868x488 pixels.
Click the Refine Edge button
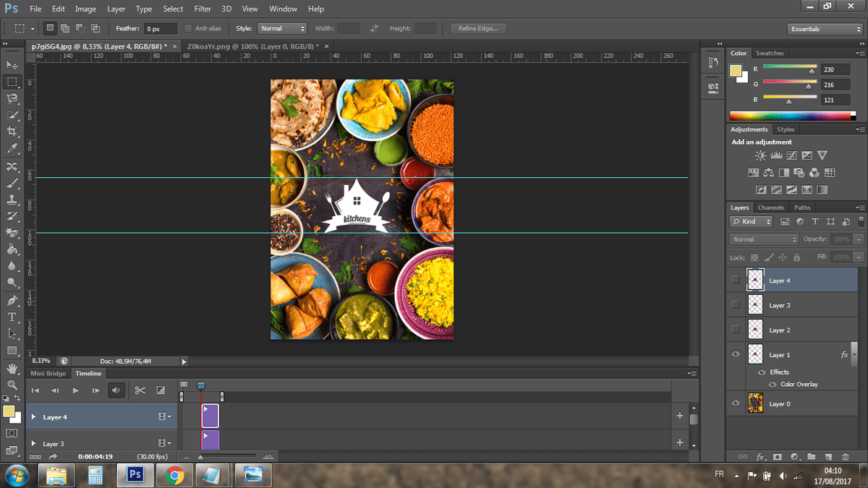coord(478,29)
